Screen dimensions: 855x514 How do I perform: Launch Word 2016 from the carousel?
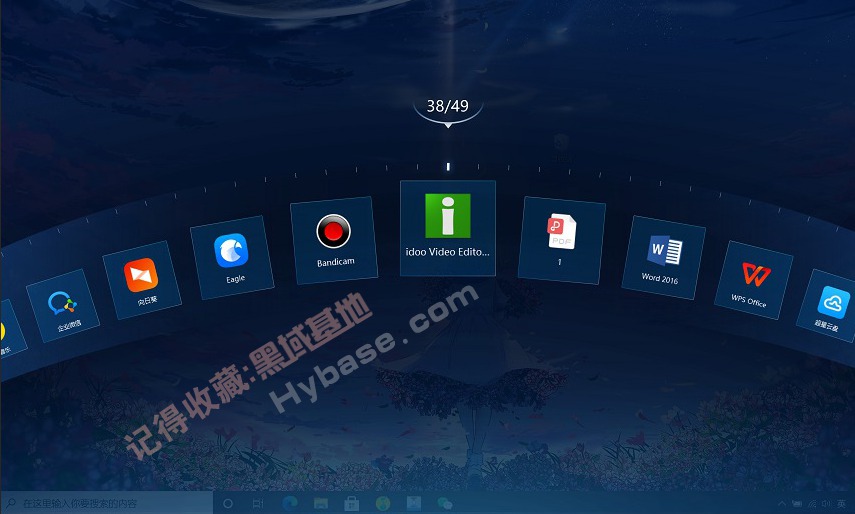click(664, 257)
